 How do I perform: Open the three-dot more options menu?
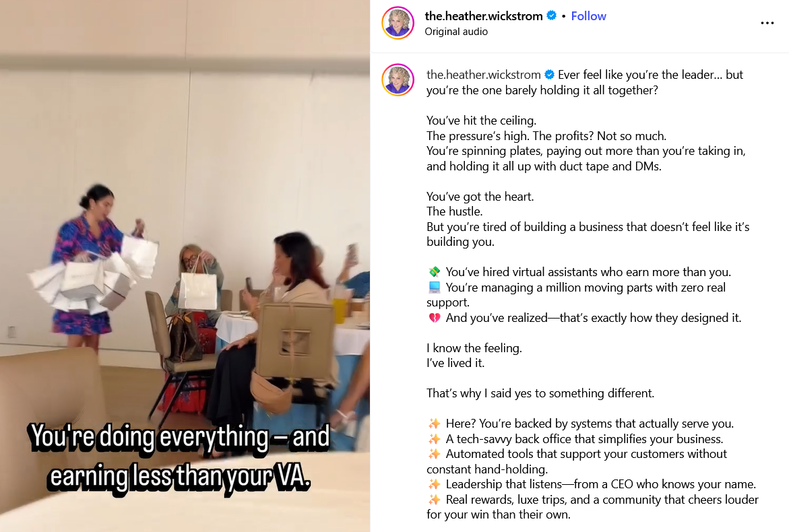767,23
